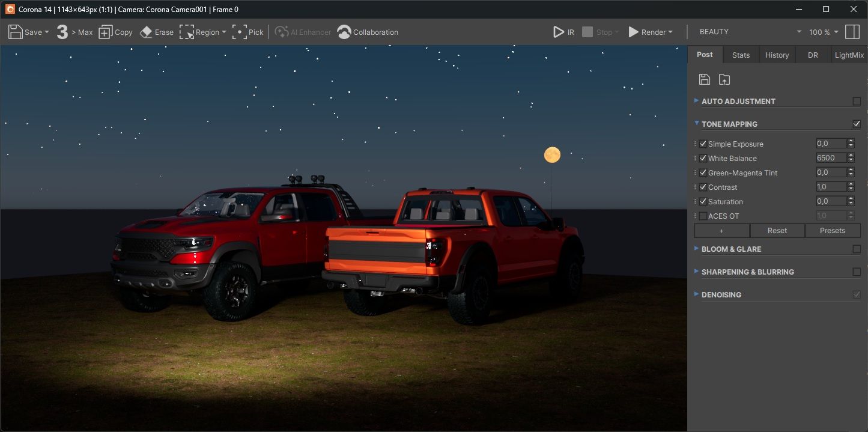Screen dimensions: 868x432
Task: Click the White Balance value field
Action: pos(831,158)
